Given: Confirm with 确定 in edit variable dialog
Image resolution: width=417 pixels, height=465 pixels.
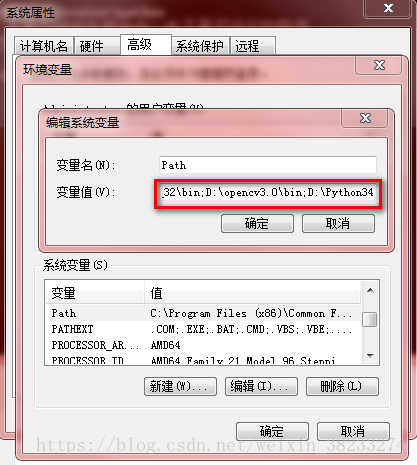Looking at the screenshot, I should click(x=257, y=223).
